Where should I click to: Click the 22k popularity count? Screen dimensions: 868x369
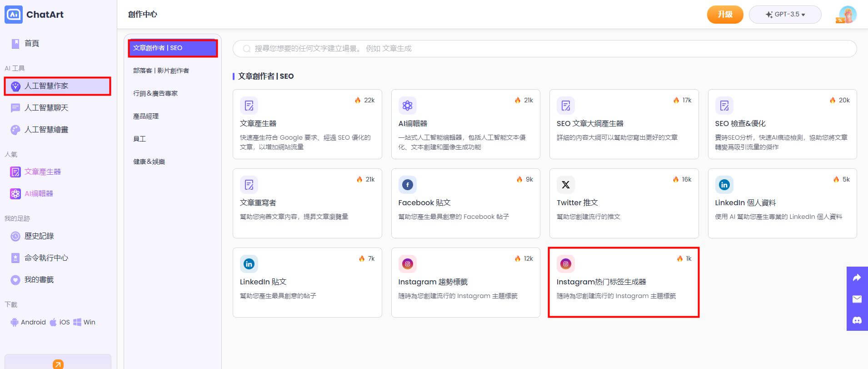[x=369, y=100]
